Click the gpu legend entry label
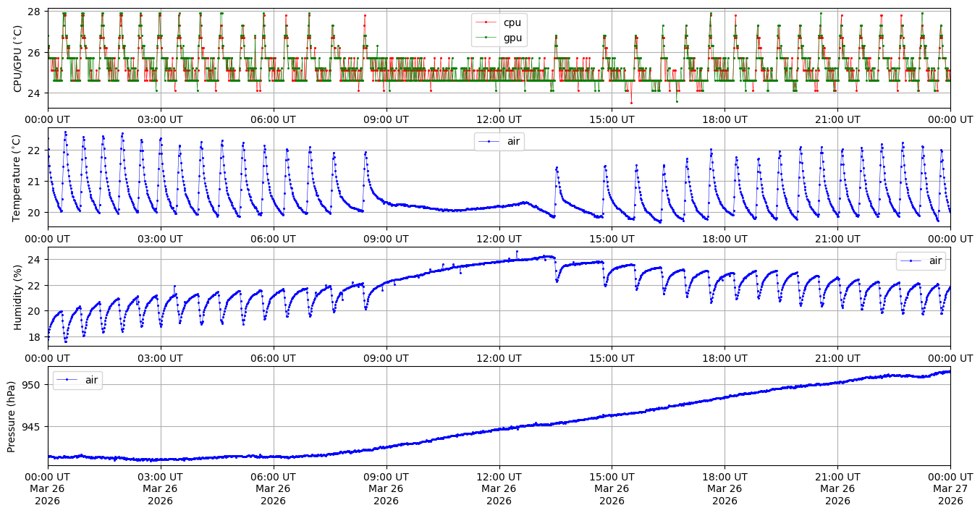 tap(512, 38)
